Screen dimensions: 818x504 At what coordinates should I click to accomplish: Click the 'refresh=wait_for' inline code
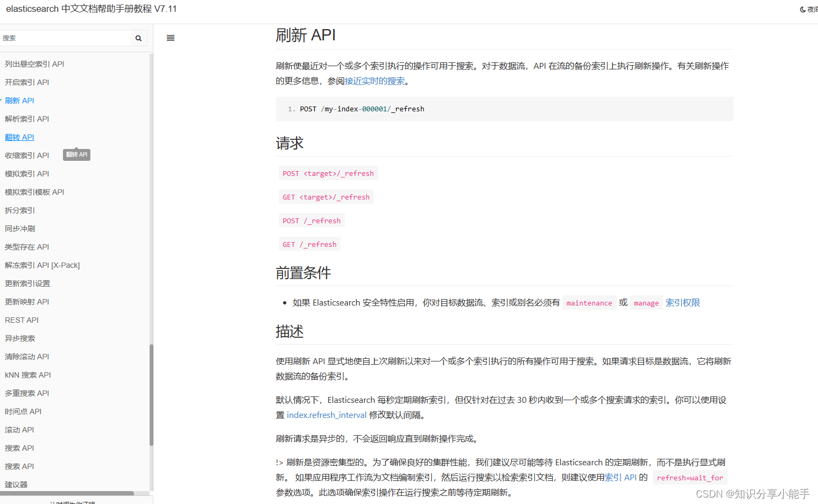click(x=690, y=478)
